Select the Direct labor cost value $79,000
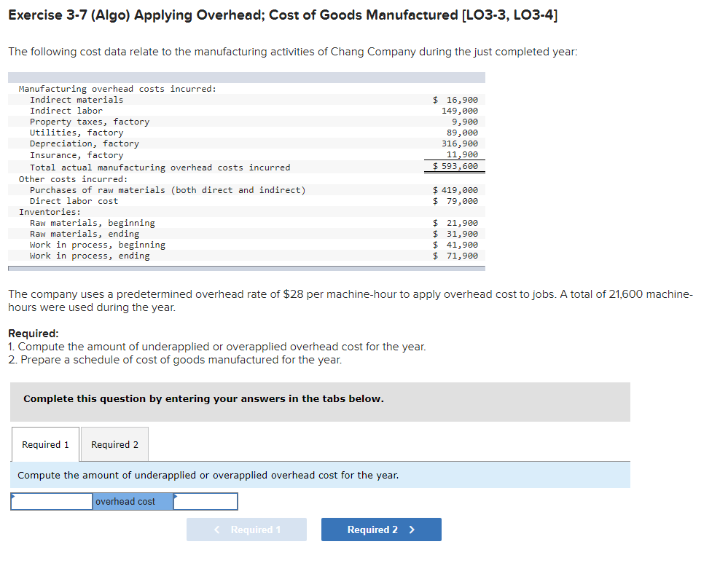 pos(455,200)
